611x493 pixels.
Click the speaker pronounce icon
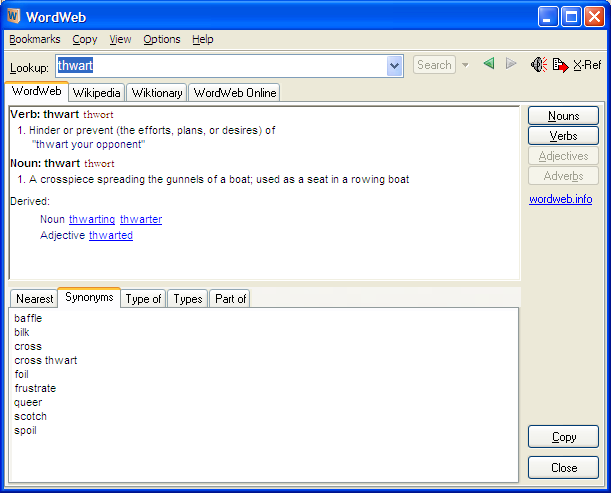pos(539,65)
